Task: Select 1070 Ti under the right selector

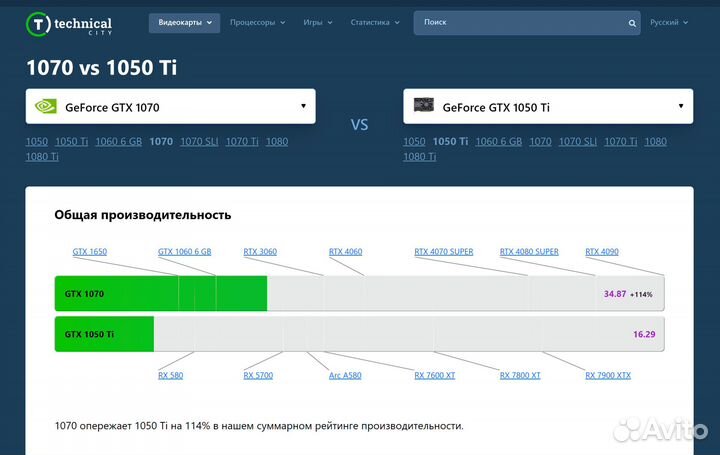Action: coord(620,141)
